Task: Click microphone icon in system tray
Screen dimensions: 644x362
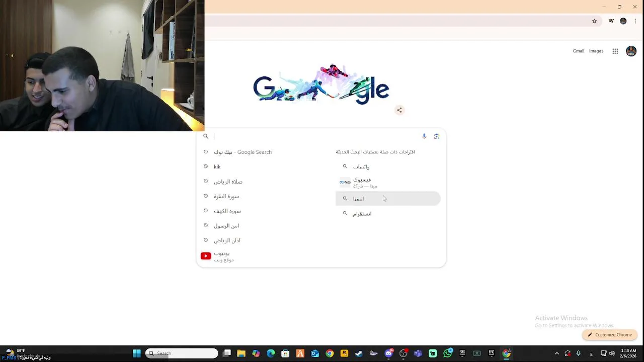Action: 578,353
